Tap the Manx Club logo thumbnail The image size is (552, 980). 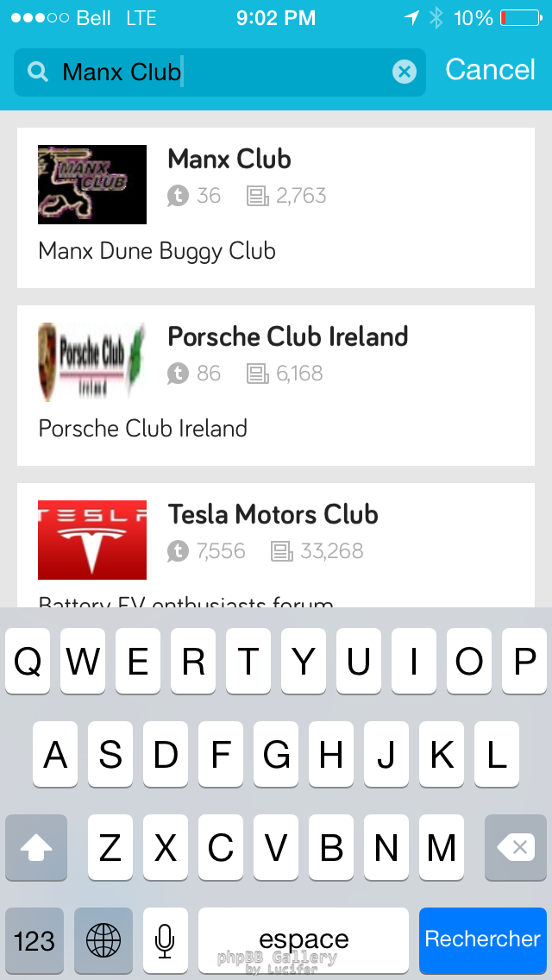pyautogui.click(x=92, y=185)
